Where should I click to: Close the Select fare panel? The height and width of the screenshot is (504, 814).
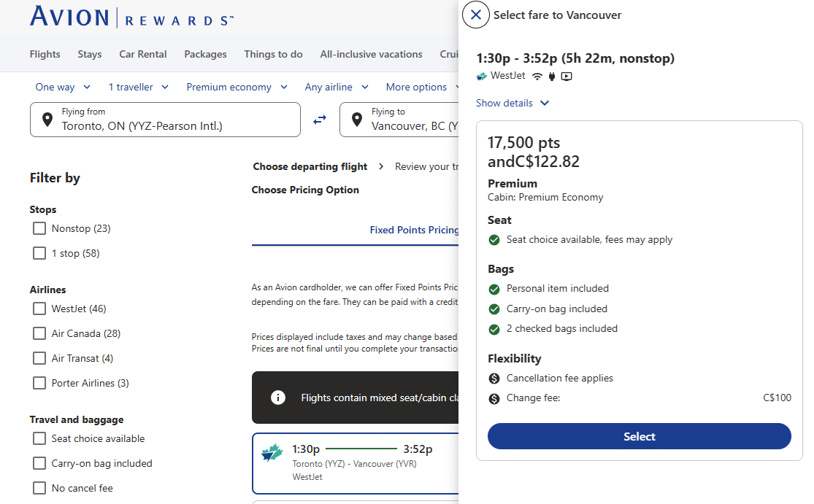[476, 15]
